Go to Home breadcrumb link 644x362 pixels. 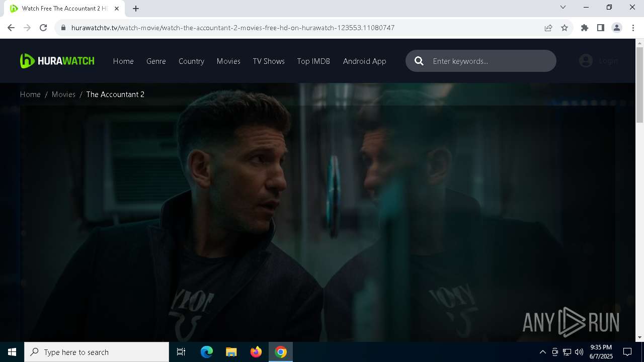pos(30,94)
